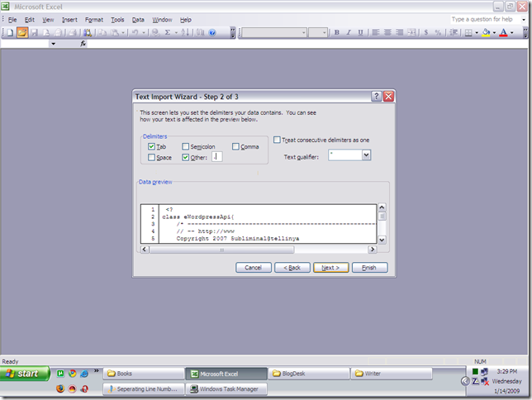Click the AutoSum sigma icon
This screenshot has height=400, width=532.
tap(168, 32)
